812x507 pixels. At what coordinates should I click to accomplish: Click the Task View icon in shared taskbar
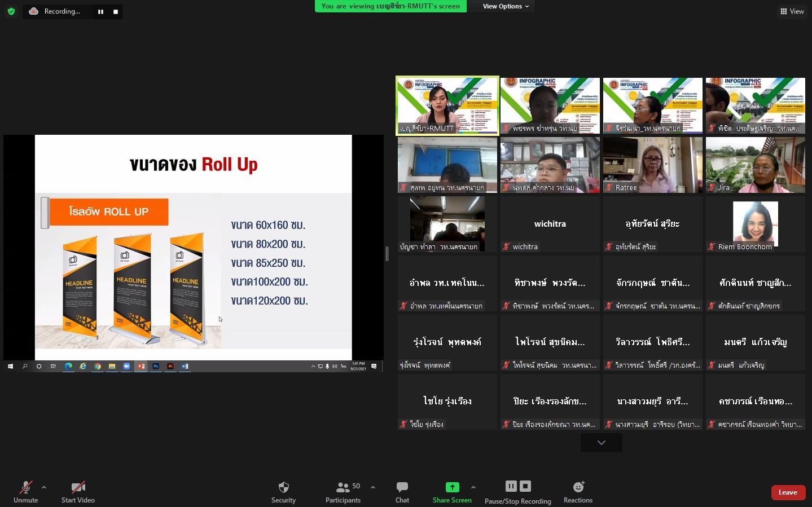[x=53, y=367]
